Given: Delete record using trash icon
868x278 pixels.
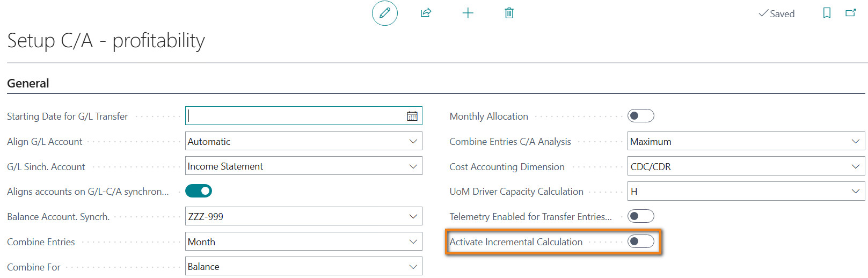Looking at the screenshot, I should 509,13.
